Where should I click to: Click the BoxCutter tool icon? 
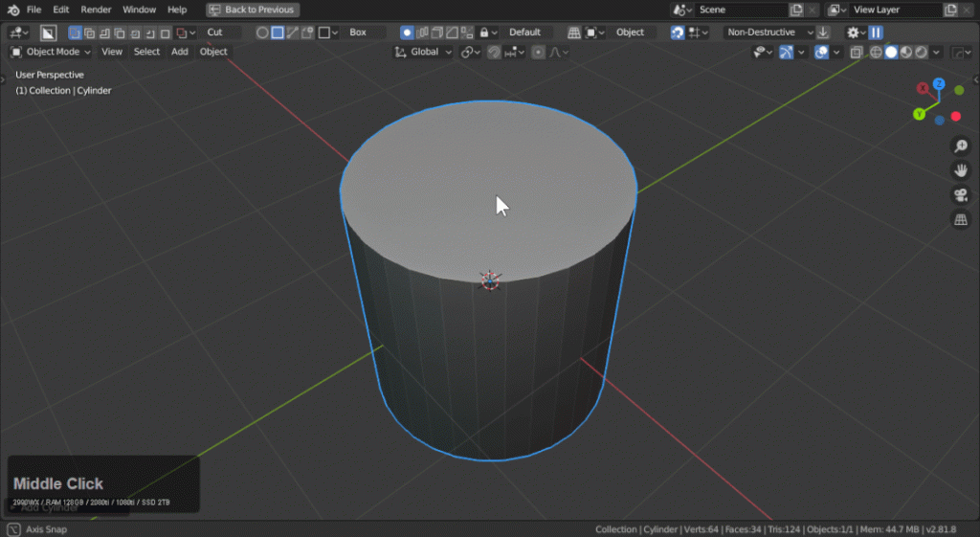(x=48, y=32)
